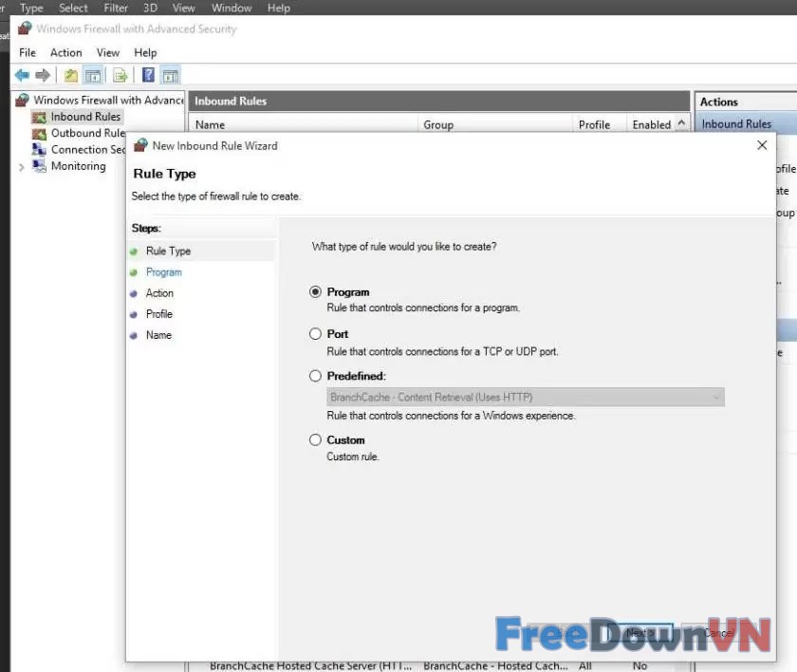Open the Action menu
Image resolution: width=797 pixels, height=672 pixels.
(x=65, y=52)
